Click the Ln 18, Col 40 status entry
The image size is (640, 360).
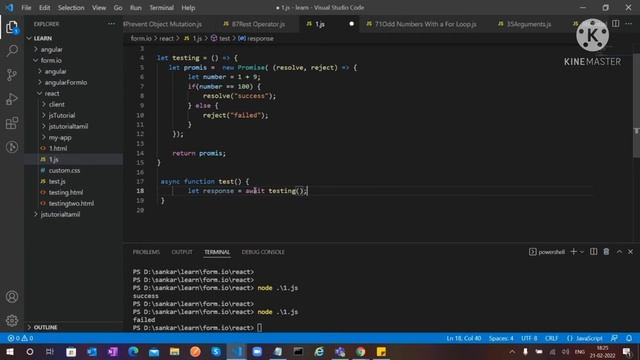pyautogui.click(x=464, y=338)
